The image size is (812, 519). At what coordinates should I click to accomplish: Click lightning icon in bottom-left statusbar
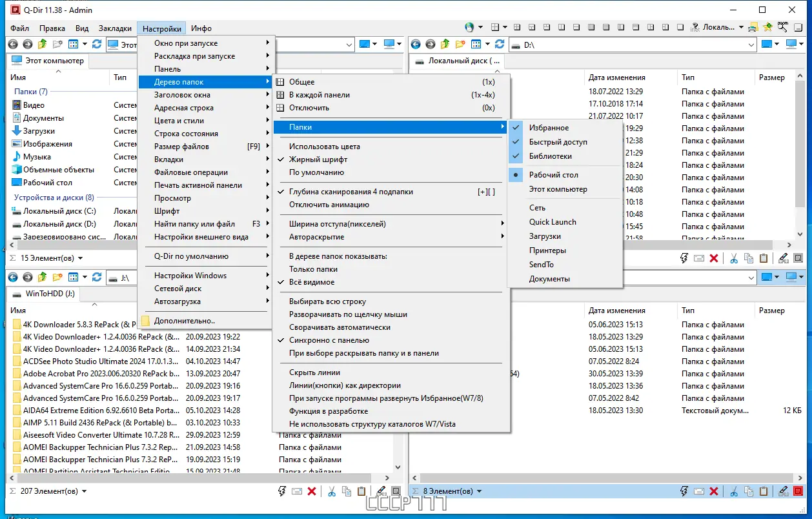point(282,491)
